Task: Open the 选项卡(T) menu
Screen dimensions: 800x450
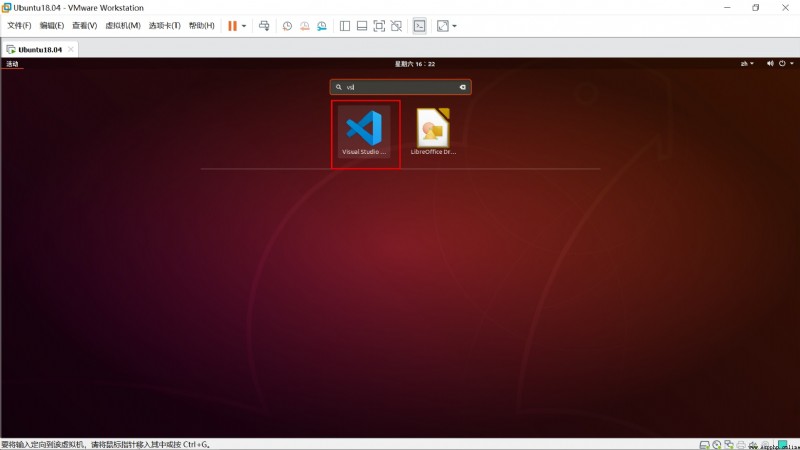Action: pos(164,26)
